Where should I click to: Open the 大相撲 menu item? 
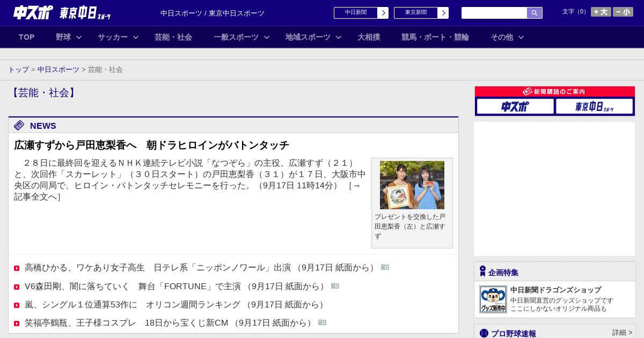coord(369,37)
